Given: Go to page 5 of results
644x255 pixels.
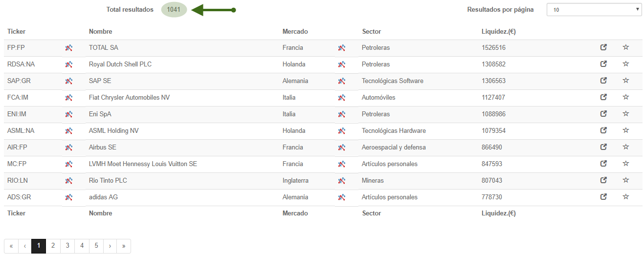Looking at the screenshot, I should click(x=96, y=246).
